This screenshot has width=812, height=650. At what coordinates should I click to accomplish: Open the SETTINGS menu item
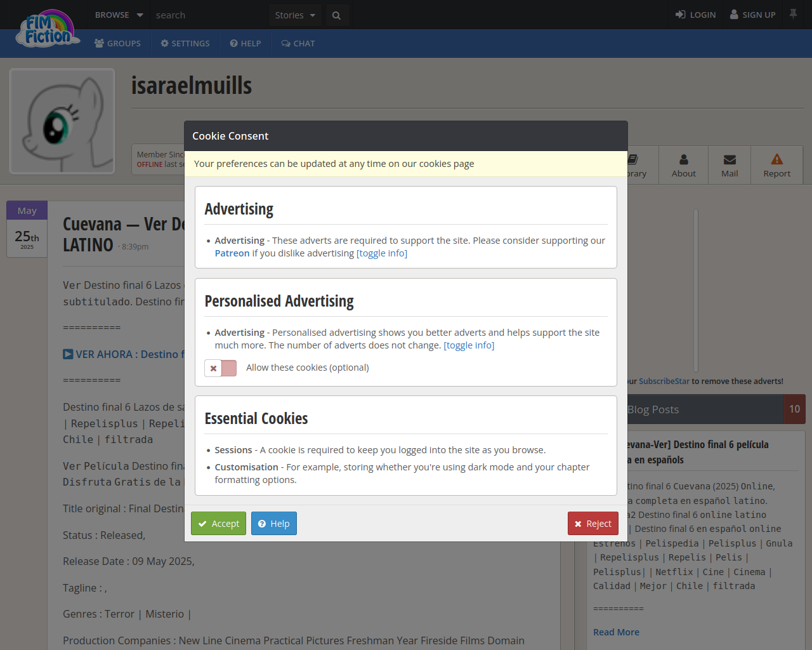click(185, 43)
